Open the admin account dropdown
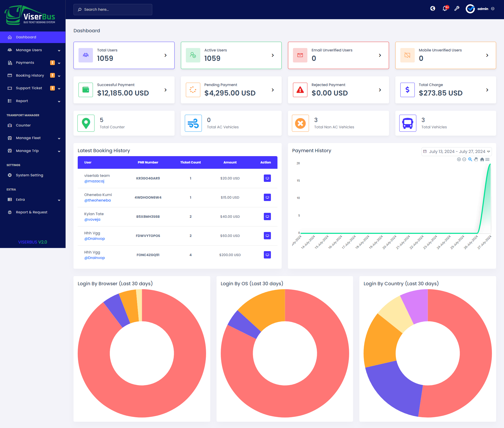 tap(483, 9)
